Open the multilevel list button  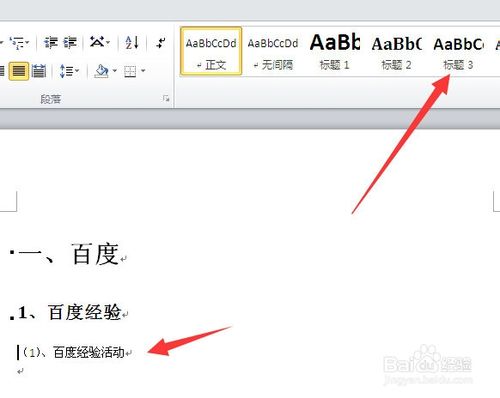(x=17, y=43)
